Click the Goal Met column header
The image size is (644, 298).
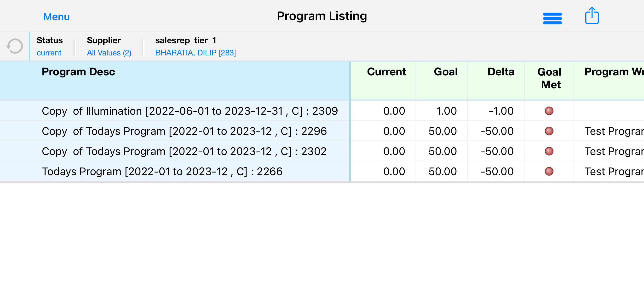click(549, 78)
